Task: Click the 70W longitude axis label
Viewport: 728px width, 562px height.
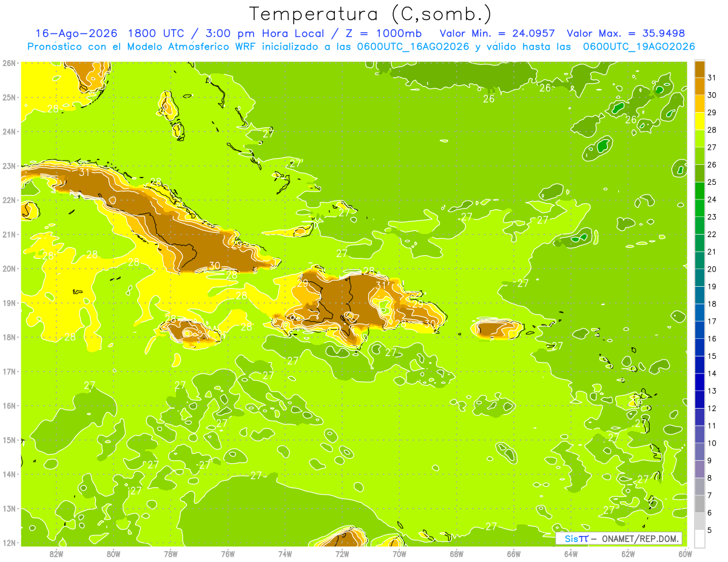Action: pos(399,554)
